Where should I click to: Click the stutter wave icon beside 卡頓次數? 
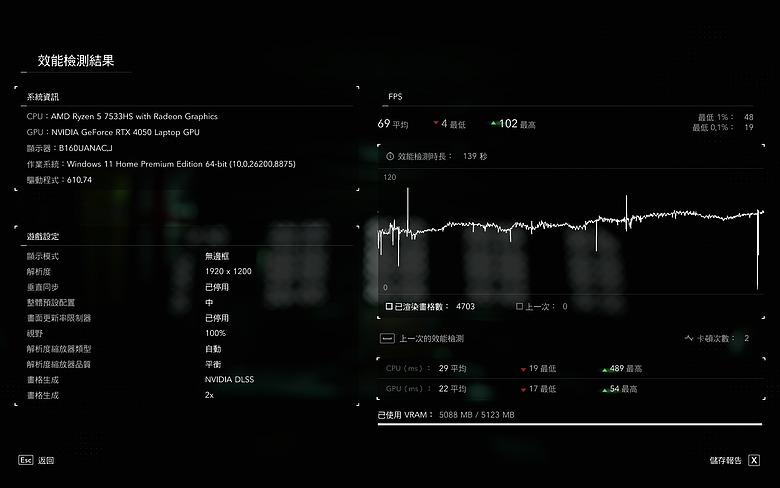689,338
